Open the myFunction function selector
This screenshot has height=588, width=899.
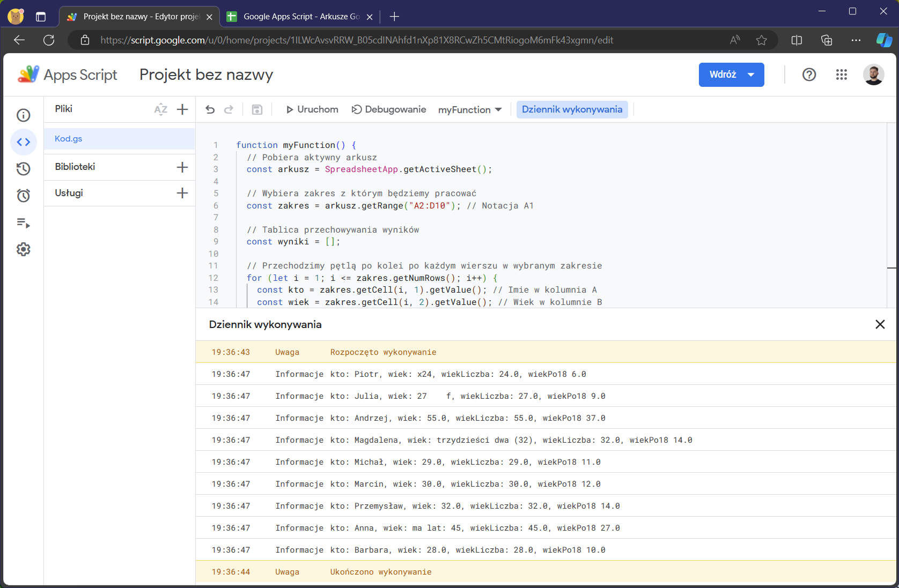pos(469,109)
